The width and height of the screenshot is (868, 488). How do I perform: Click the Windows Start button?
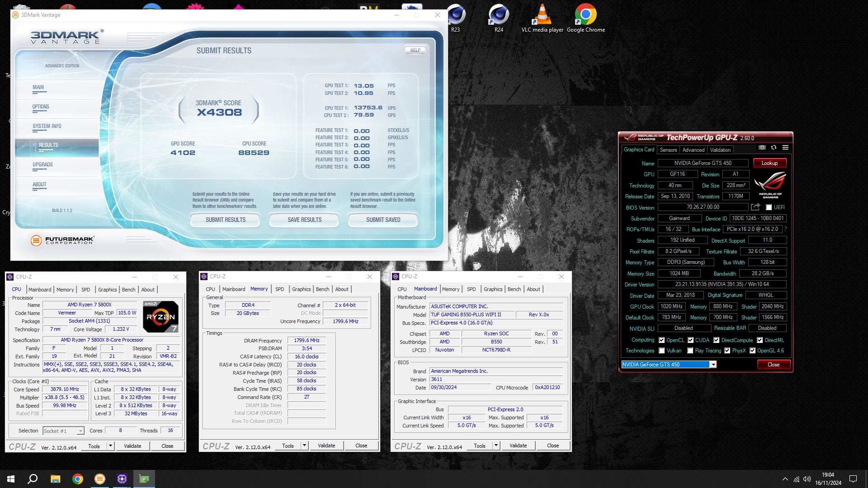tap(11, 479)
